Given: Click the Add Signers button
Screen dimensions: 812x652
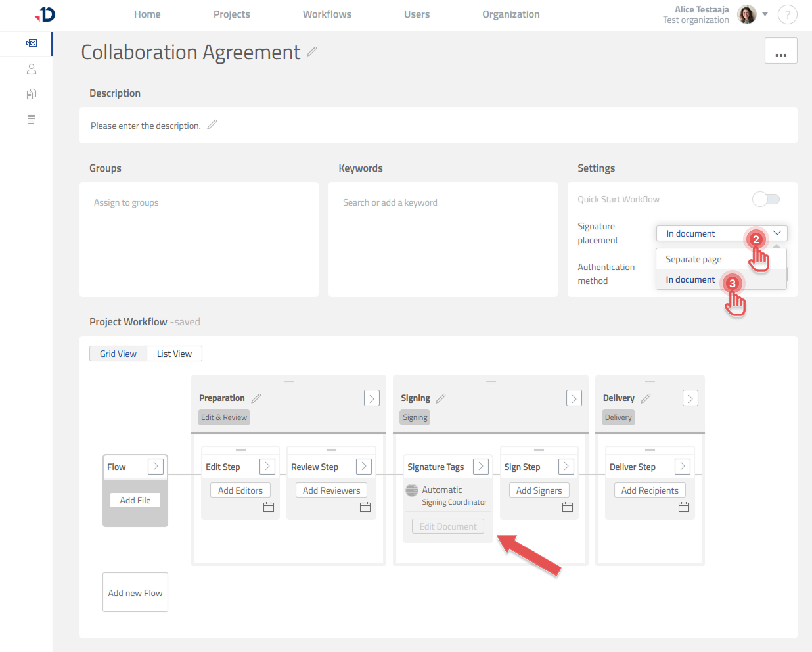Looking at the screenshot, I should tap(539, 490).
